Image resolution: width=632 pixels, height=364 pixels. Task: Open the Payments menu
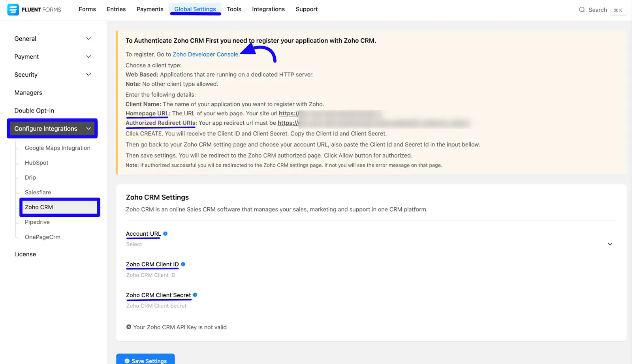150,9
